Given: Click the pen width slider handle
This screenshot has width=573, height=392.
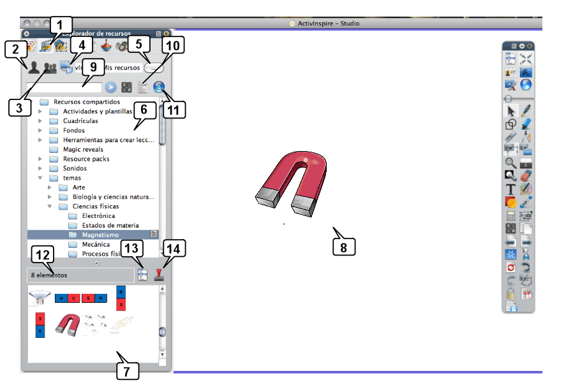Looking at the screenshot, I should tap(509, 99).
